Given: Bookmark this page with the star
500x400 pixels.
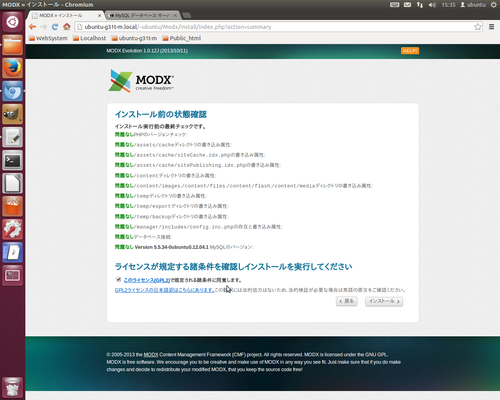Looking at the screenshot, I should (x=478, y=27).
